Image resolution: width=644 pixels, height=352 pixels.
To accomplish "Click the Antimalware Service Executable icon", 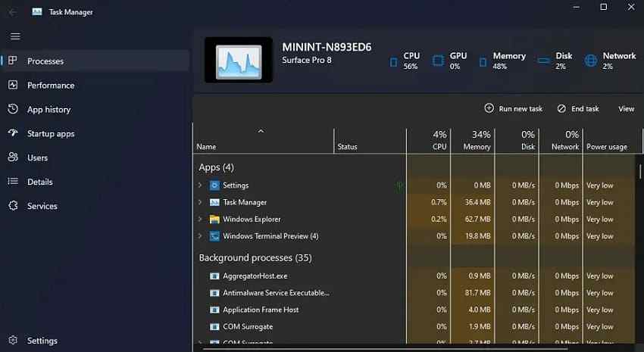I will [214, 293].
